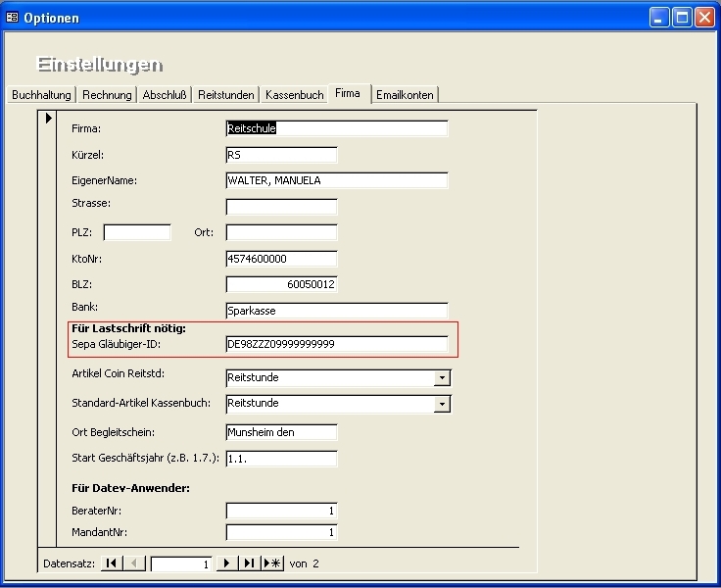Click the empty Ort field
721x588 pixels.
281,232
